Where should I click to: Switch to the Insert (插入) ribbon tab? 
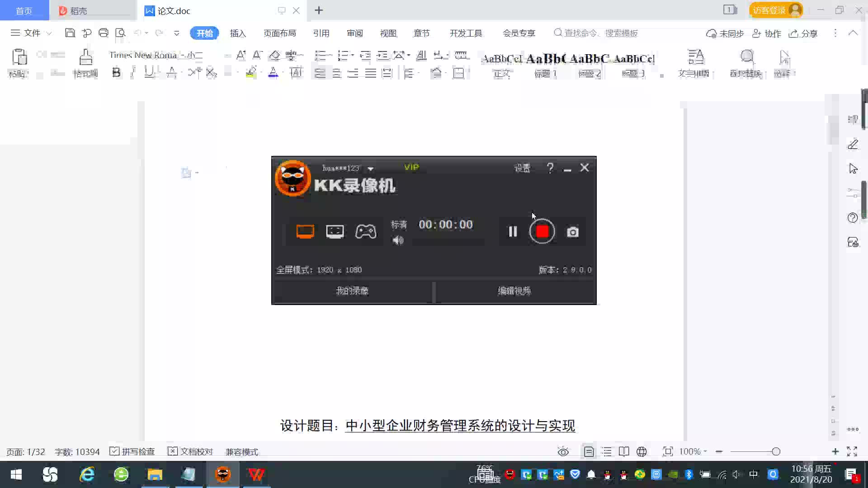238,33
